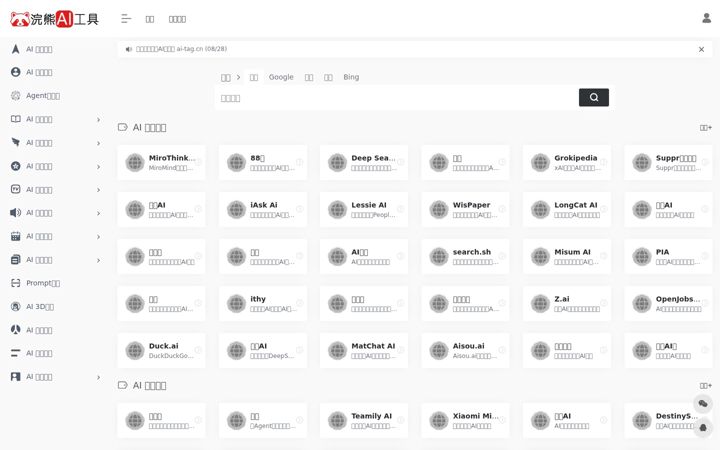Click inside the search input field
Viewport: 720px width, 450px height.
pos(397,98)
